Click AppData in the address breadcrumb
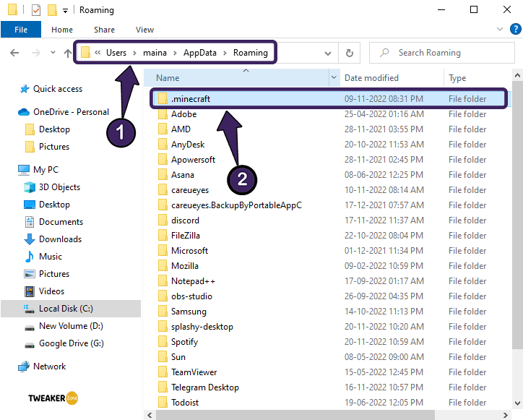Viewport: 523px width, 420px height. click(x=200, y=53)
